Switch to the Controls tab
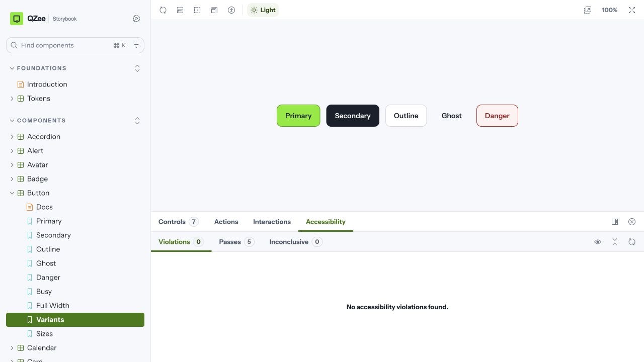The width and height of the screenshot is (644, 362). pyautogui.click(x=179, y=222)
